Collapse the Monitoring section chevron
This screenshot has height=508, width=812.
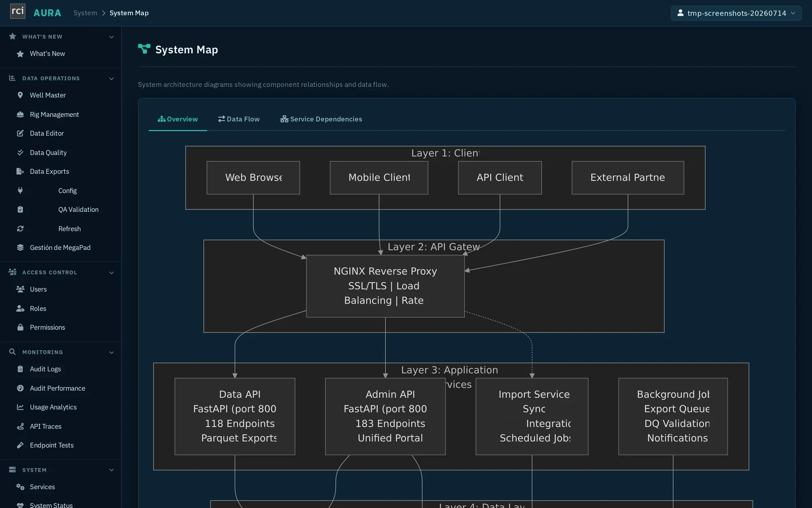tap(111, 352)
